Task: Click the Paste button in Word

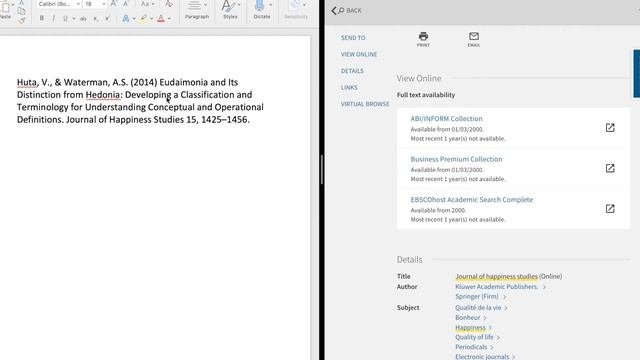Action: pos(5,10)
